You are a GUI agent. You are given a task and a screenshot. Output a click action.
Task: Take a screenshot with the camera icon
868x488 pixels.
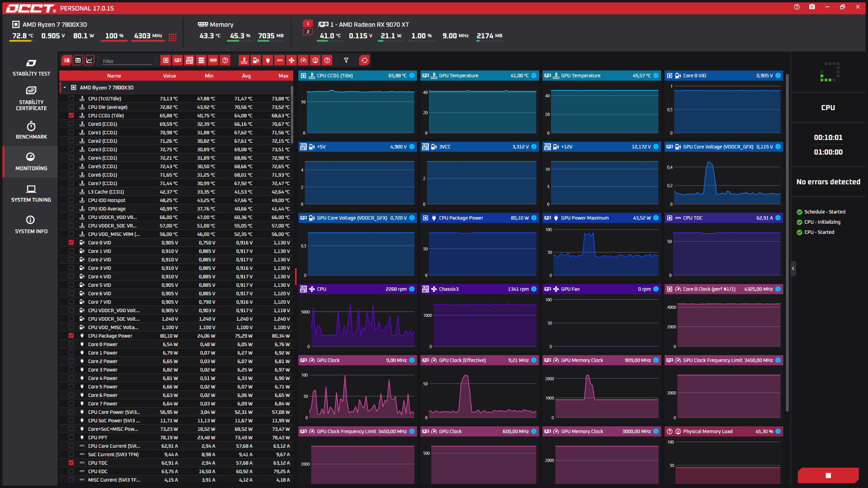[812, 7]
